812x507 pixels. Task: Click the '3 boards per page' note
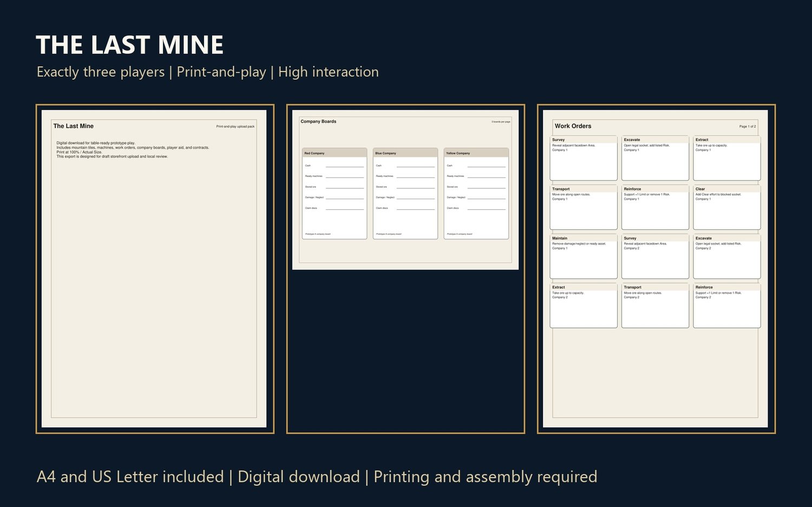point(501,122)
